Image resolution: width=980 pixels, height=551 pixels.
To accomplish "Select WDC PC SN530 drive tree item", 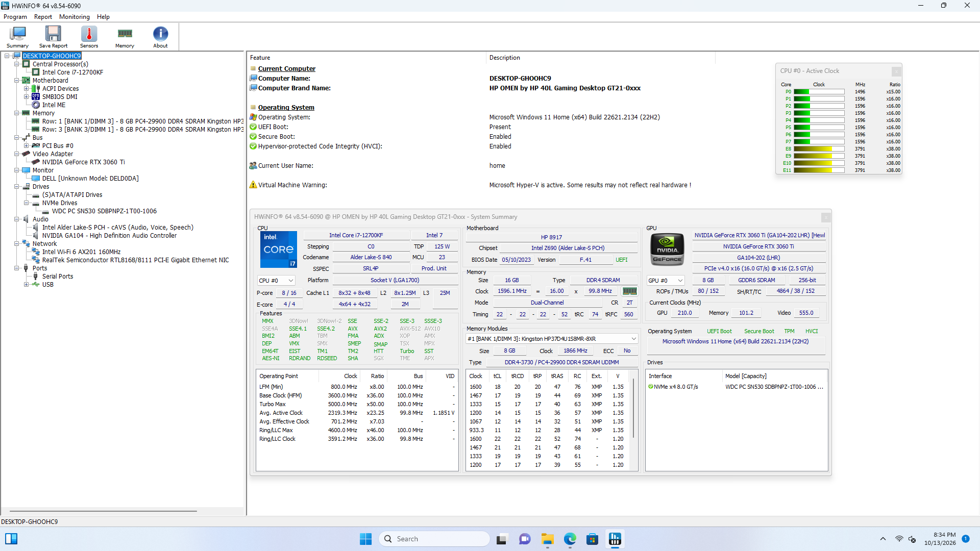I will pos(104,211).
